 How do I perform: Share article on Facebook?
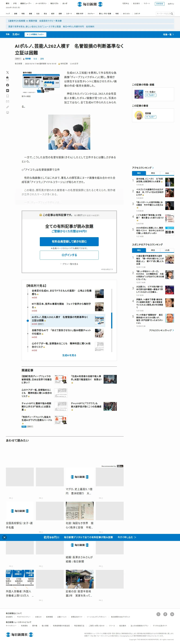click(x=7, y=85)
